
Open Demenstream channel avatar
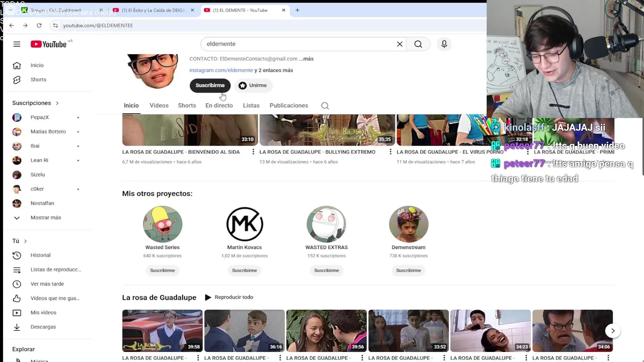click(x=409, y=224)
